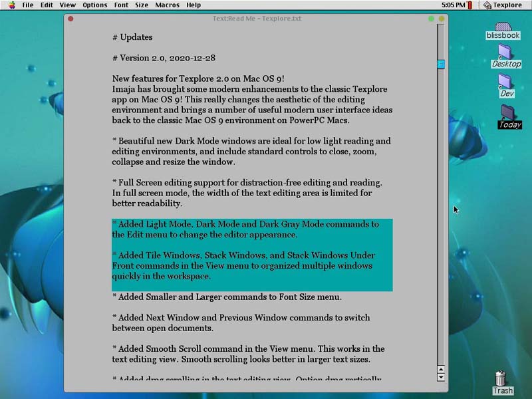Click the "Full Screen editing support" line
Screen dimensions: 532x399
click(247, 182)
